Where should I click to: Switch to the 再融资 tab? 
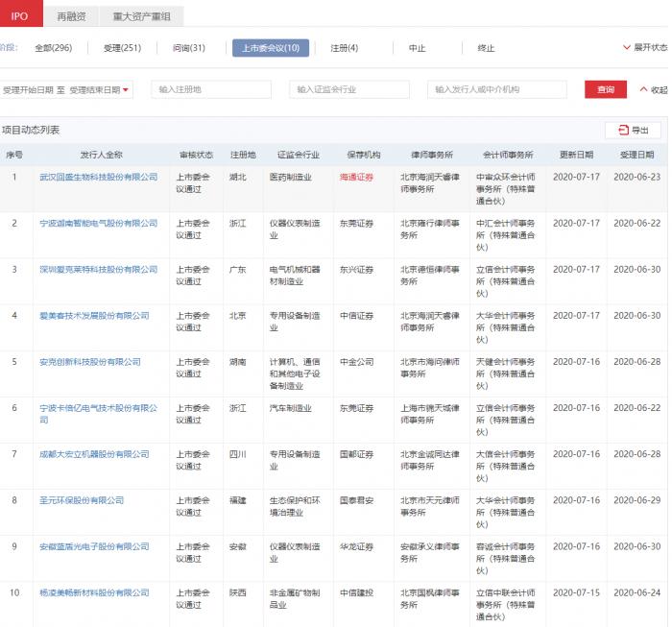click(71, 16)
